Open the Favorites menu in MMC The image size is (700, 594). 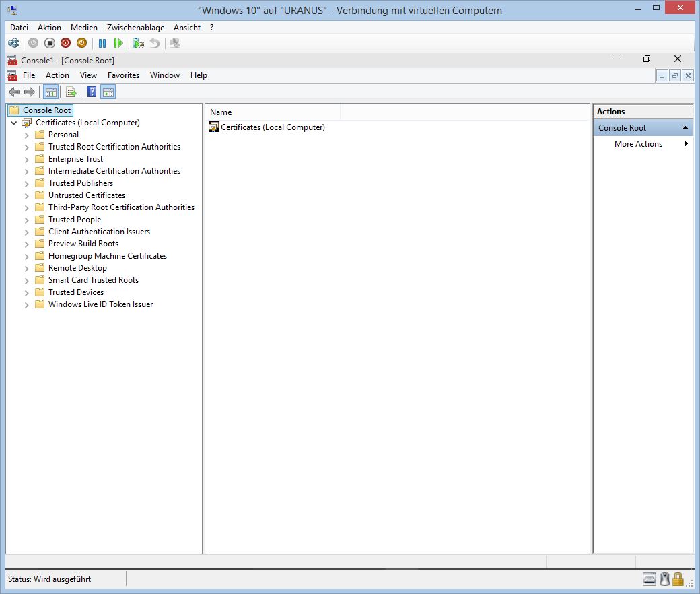pos(123,75)
